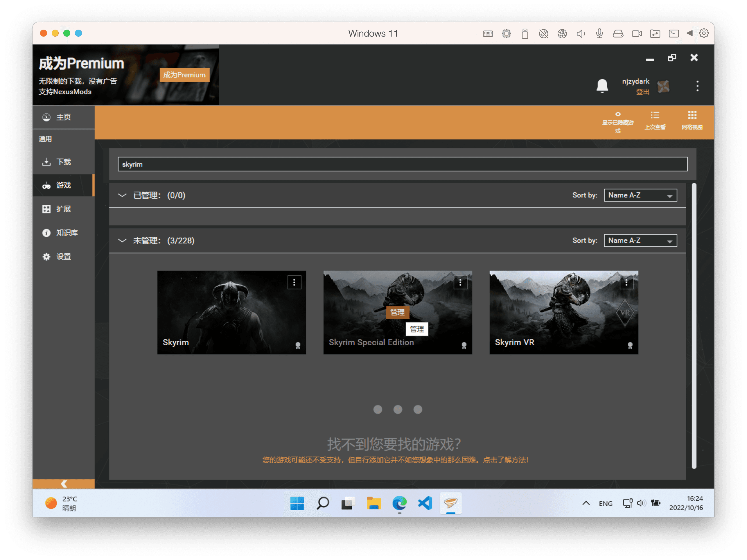747x560 pixels.
Task: Click the 登出 logout link
Action: coord(643,92)
